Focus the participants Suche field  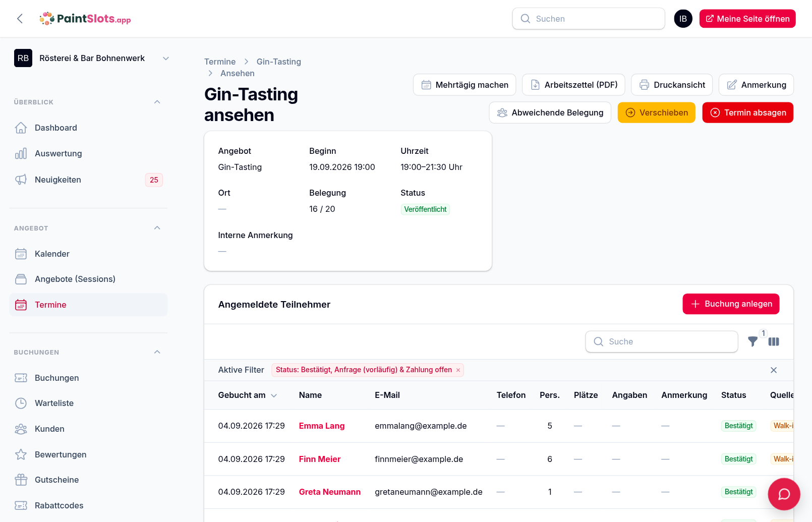[662, 341]
